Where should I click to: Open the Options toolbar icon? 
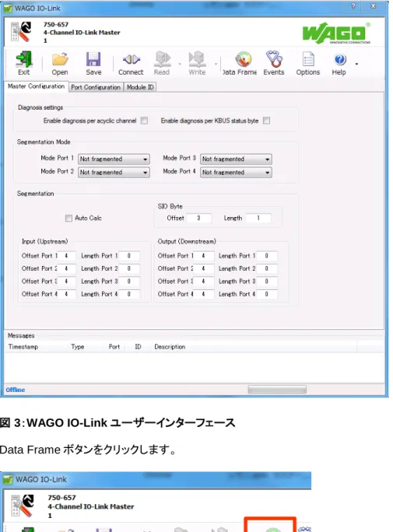tap(308, 63)
